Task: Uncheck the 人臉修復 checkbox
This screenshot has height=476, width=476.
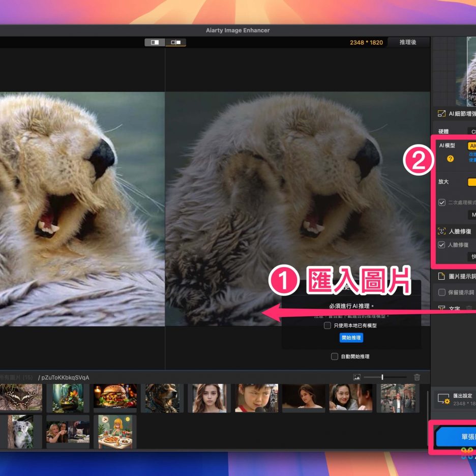Action: click(x=441, y=245)
